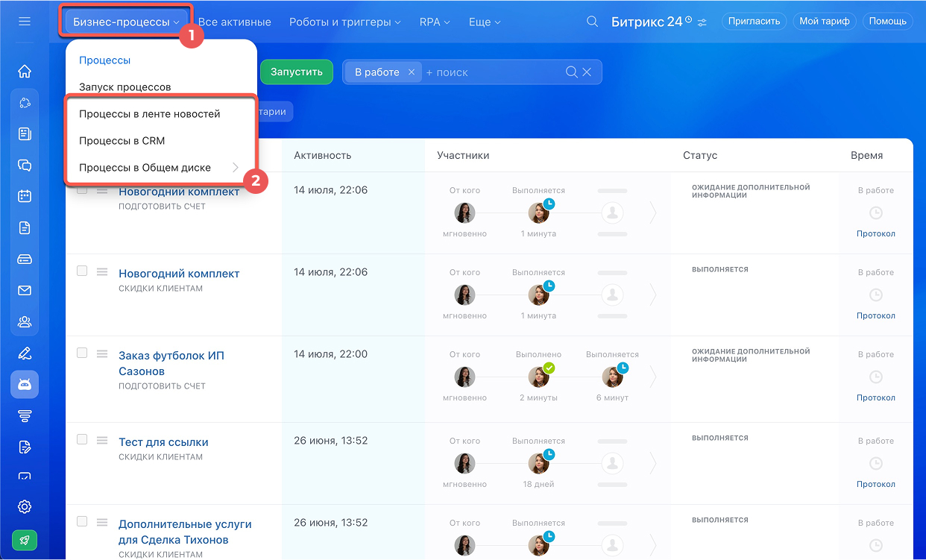Open the document edit icon in sidebar
Screen dimensions: 926x560
[x=25, y=447]
